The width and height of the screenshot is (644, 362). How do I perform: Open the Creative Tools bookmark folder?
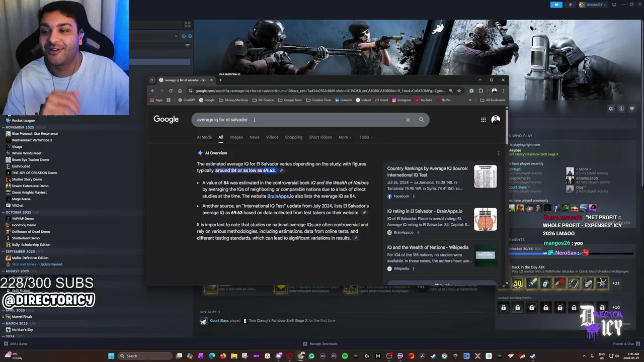pos(318,100)
